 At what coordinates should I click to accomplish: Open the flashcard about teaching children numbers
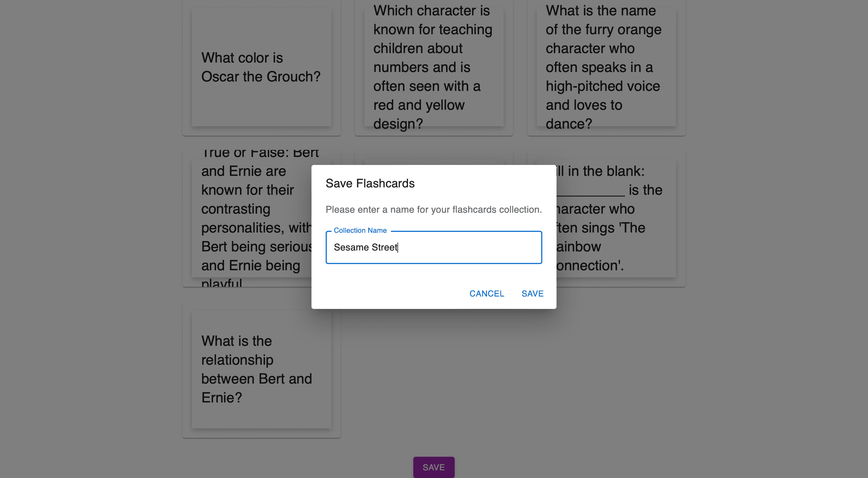[434, 67]
